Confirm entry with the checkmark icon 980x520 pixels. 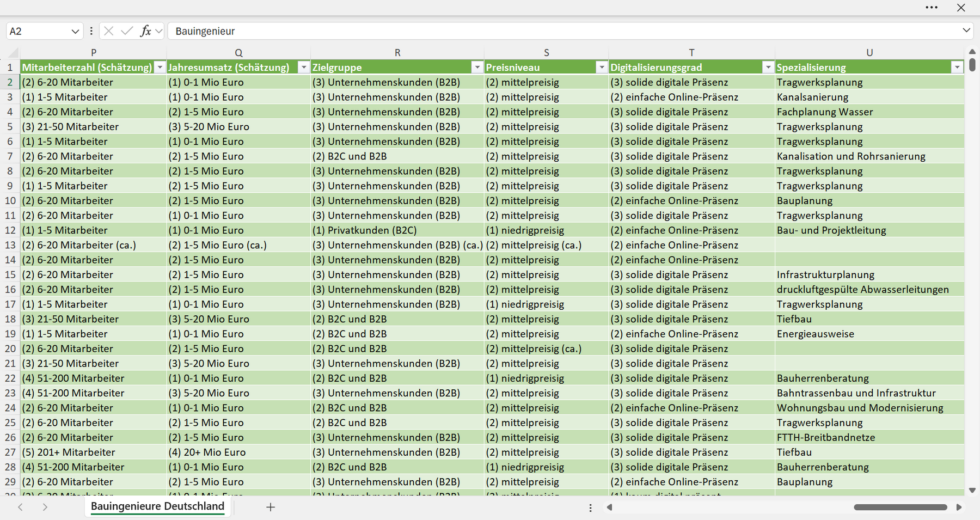[127, 31]
